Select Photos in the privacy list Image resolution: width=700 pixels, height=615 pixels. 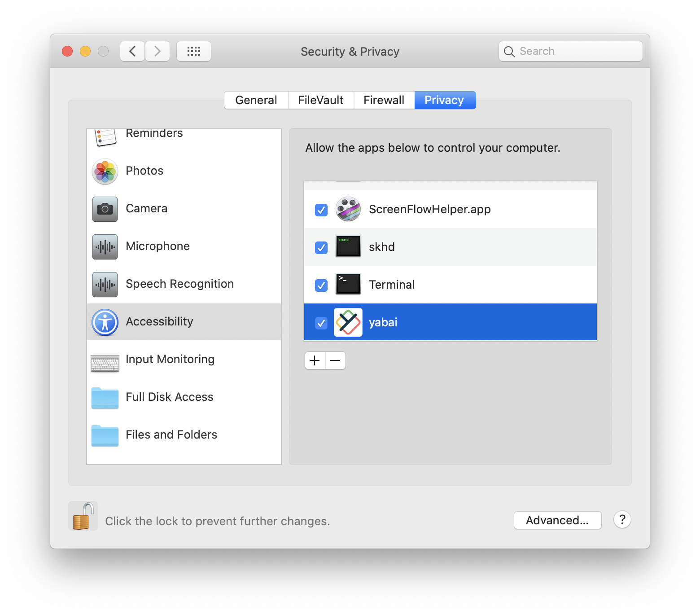(184, 171)
